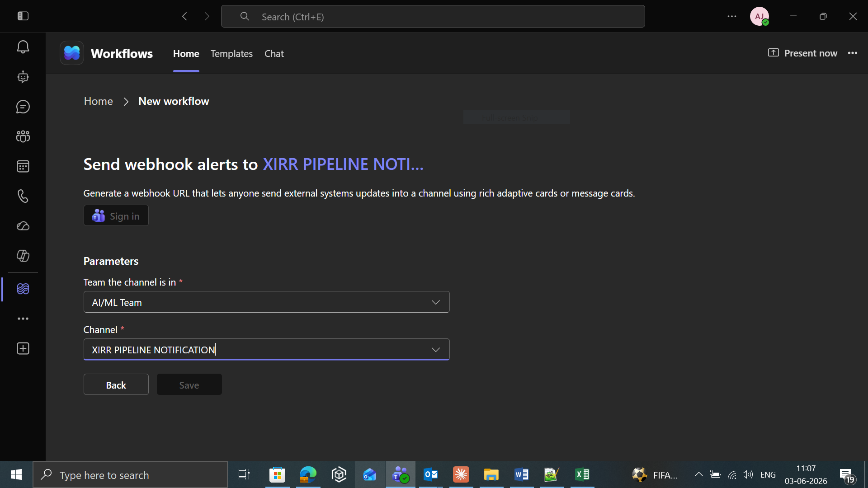Show hidden tray icons chevron

click(698, 474)
